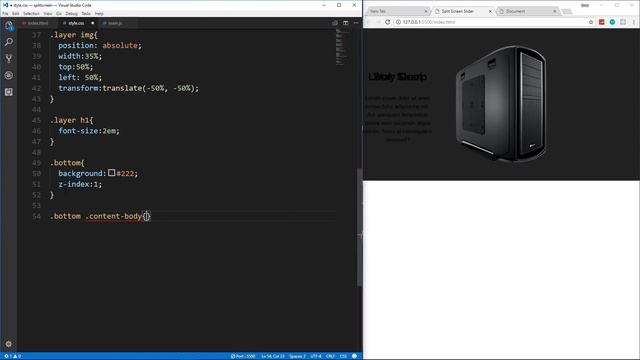
Task: Click the '.layer h1{' selector line
Action: coord(72,120)
